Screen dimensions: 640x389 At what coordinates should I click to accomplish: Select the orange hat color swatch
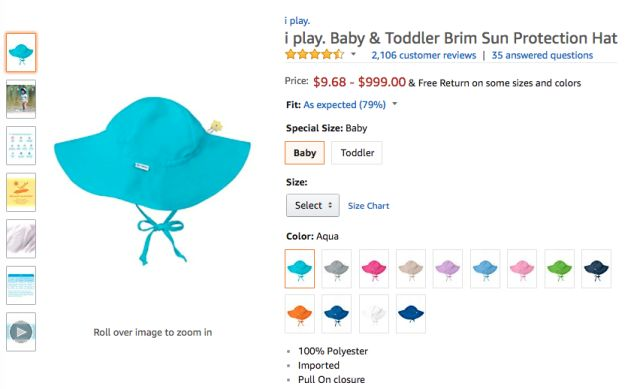click(300, 313)
